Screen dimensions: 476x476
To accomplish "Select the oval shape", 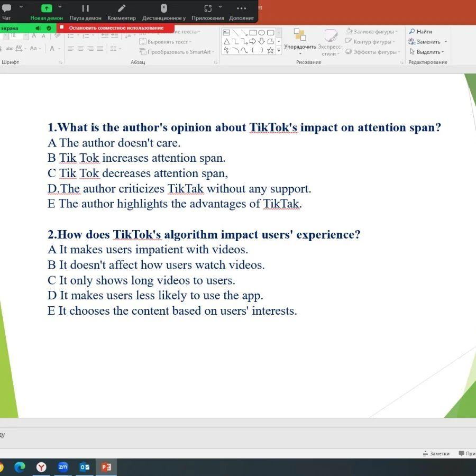I will point(261,32).
